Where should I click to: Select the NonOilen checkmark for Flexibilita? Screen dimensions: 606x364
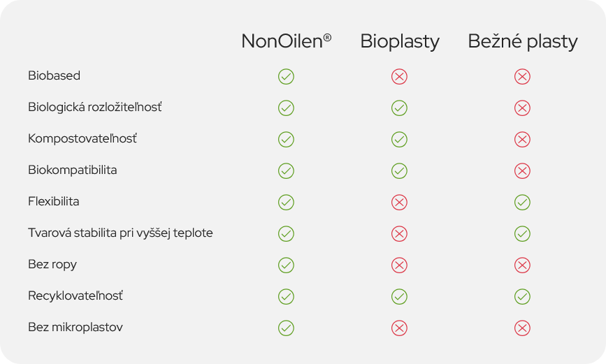point(286,202)
